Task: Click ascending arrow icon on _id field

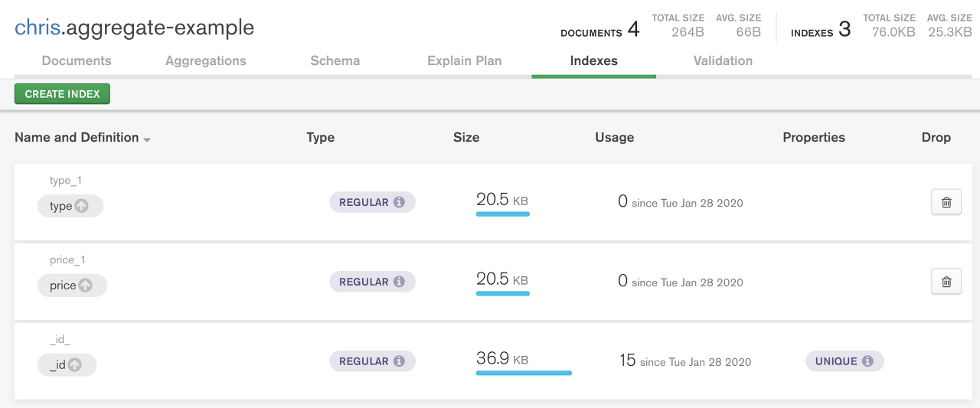Action: (x=75, y=365)
